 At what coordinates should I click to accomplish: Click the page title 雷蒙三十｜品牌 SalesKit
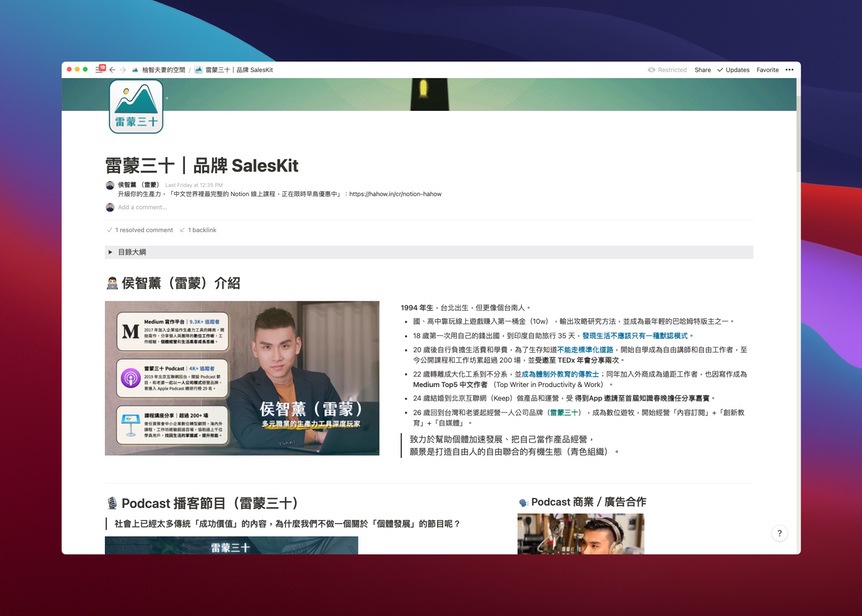[x=202, y=165]
